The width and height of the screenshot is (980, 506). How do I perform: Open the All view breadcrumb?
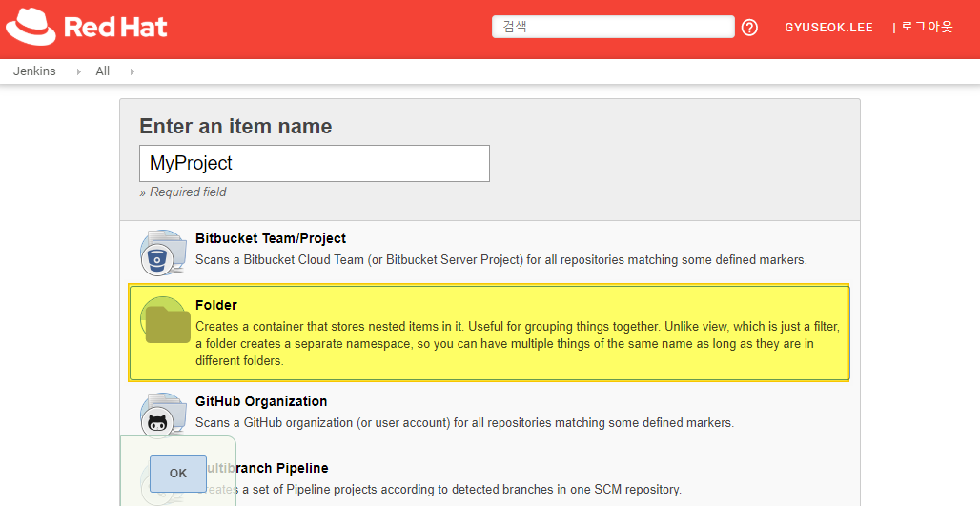coord(103,71)
